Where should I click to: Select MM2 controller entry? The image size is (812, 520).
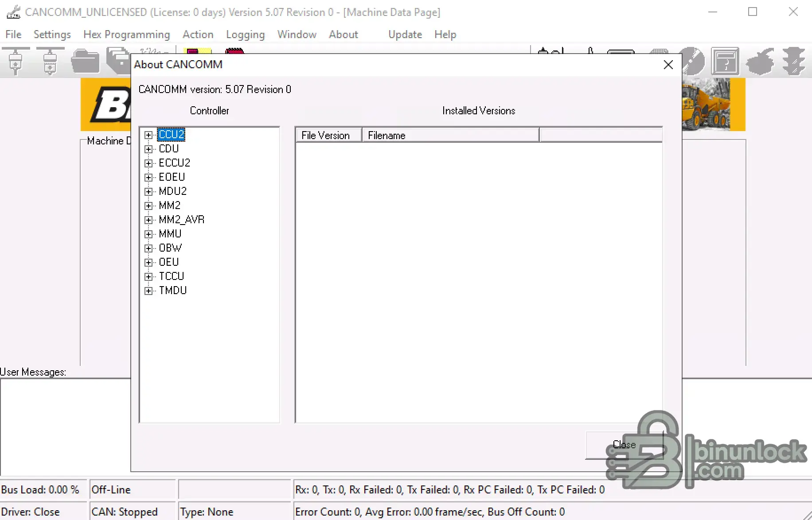tap(170, 206)
